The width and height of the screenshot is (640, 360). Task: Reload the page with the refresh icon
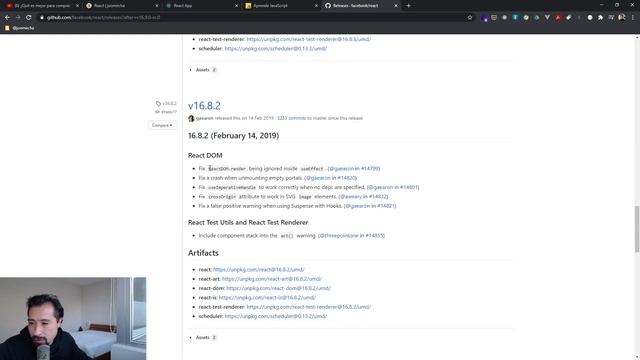(x=29, y=18)
